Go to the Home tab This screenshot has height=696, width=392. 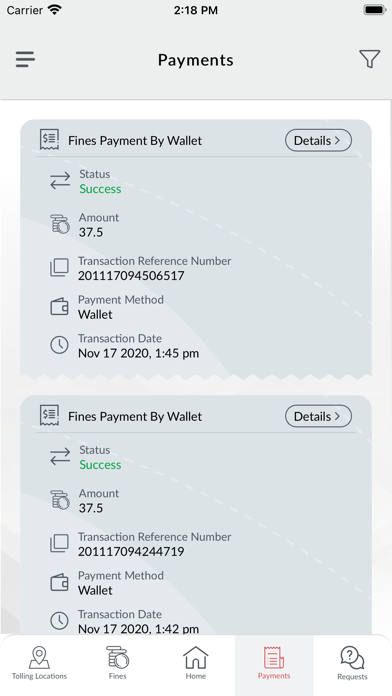point(196,664)
